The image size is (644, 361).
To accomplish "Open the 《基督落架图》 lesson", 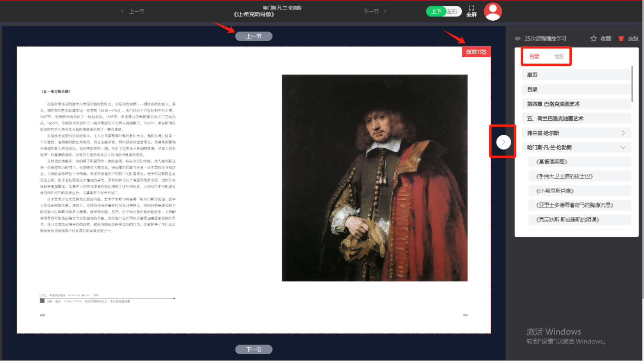I will pos(580,162).
